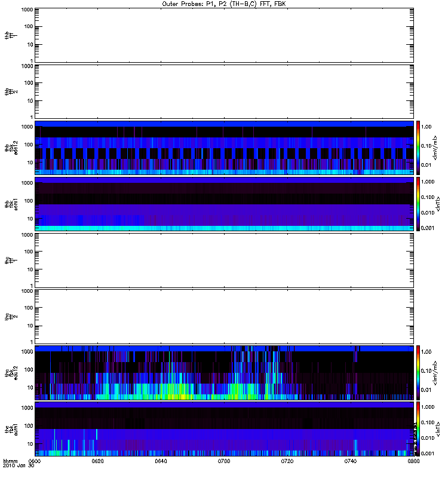Click the "thc fbk scm1" y-axis title
The height and width of the screenshot is (478, 448).
11,429
